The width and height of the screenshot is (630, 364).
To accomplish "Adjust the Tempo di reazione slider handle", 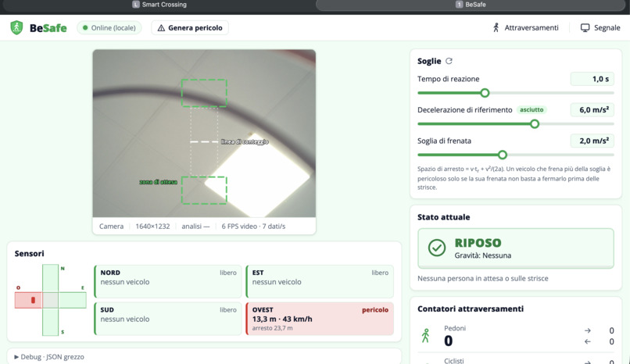I will 485,93.
